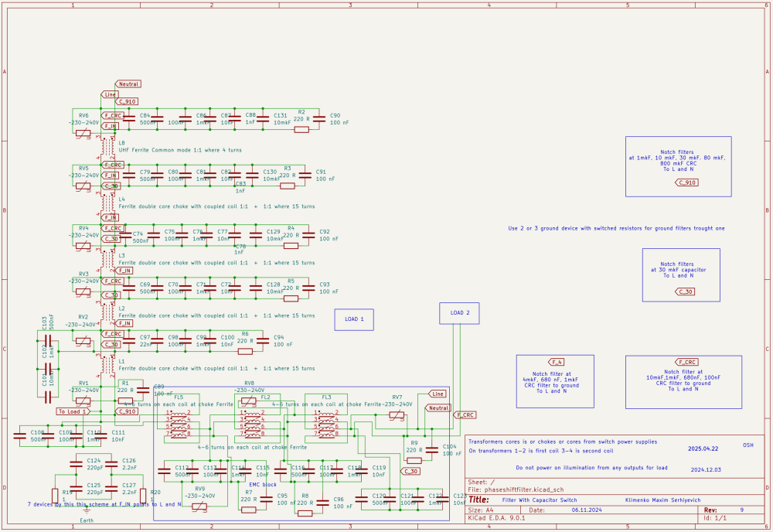Click capacitor C95 label

coord(282,496)
